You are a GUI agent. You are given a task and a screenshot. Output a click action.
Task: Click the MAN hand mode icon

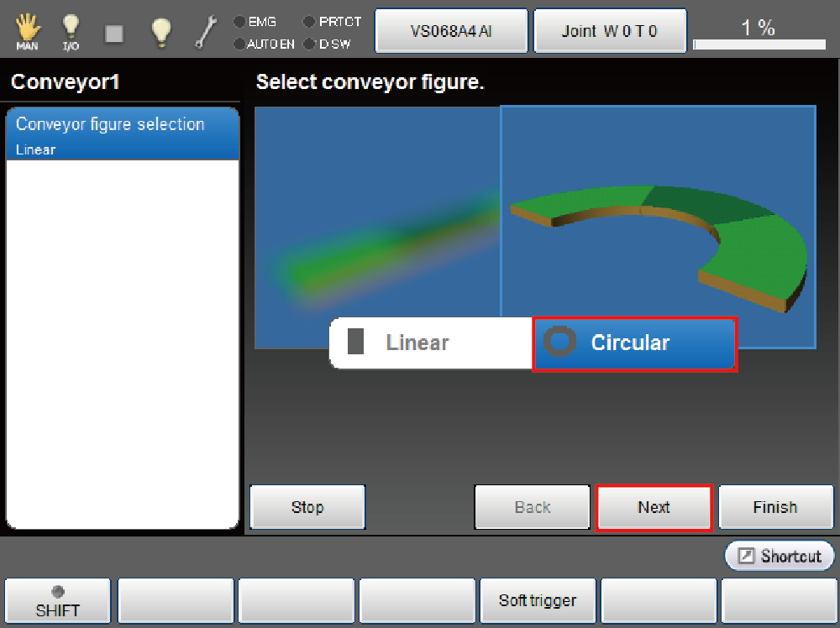[27, 32]
